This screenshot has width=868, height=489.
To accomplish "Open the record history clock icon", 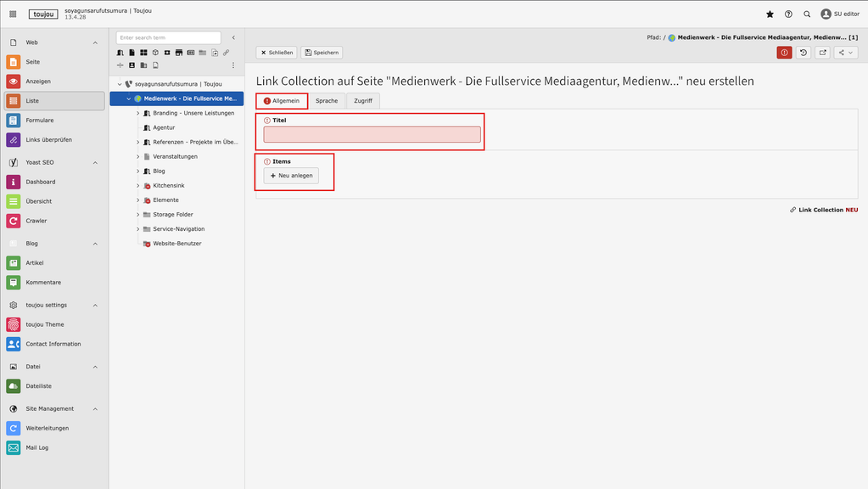I will pos(804,53).
